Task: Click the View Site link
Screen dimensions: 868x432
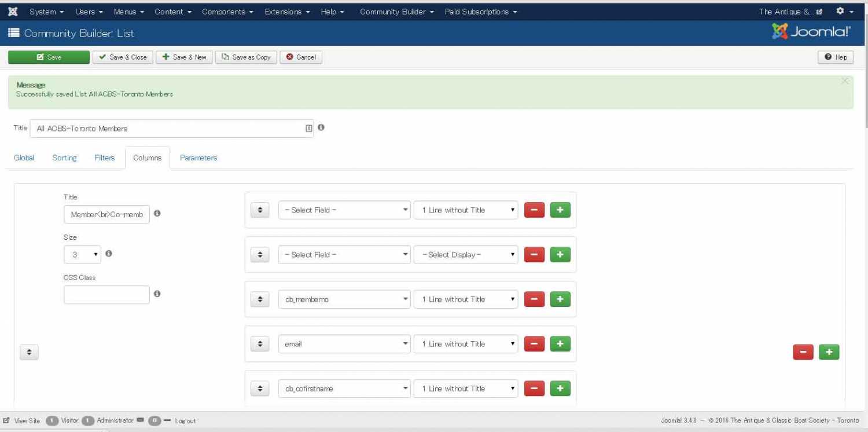Action: (x=23, y=420)
